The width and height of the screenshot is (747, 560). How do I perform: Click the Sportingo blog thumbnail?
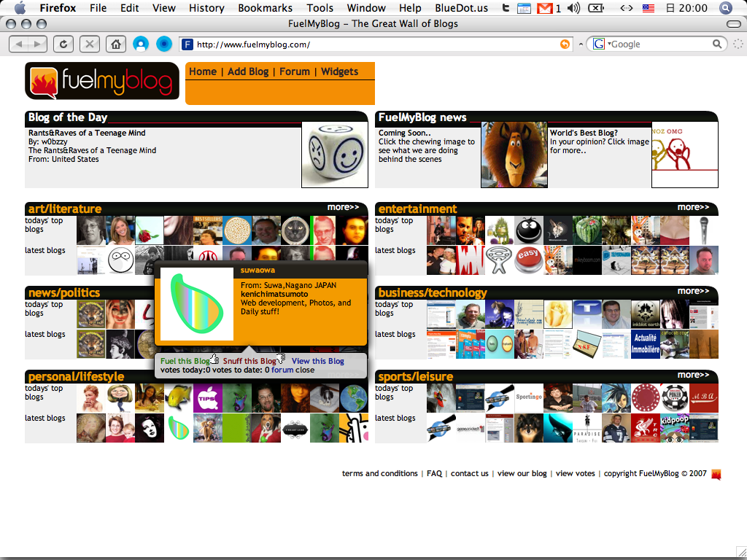[528, 398]
